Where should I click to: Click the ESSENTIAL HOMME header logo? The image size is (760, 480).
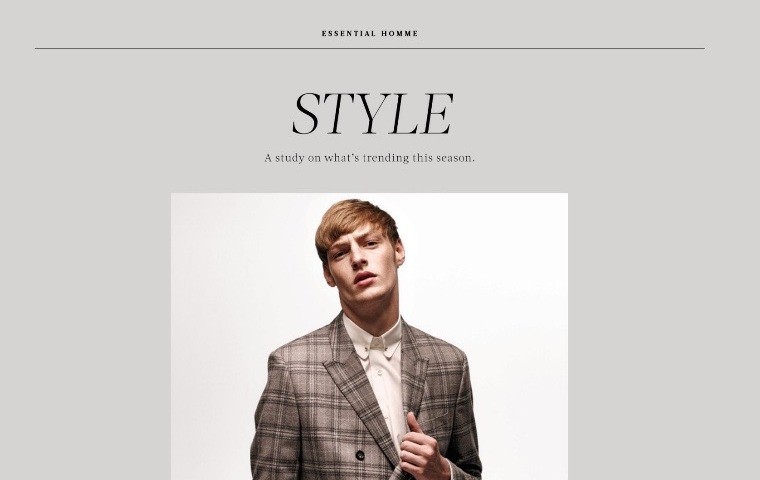point(370,33)
